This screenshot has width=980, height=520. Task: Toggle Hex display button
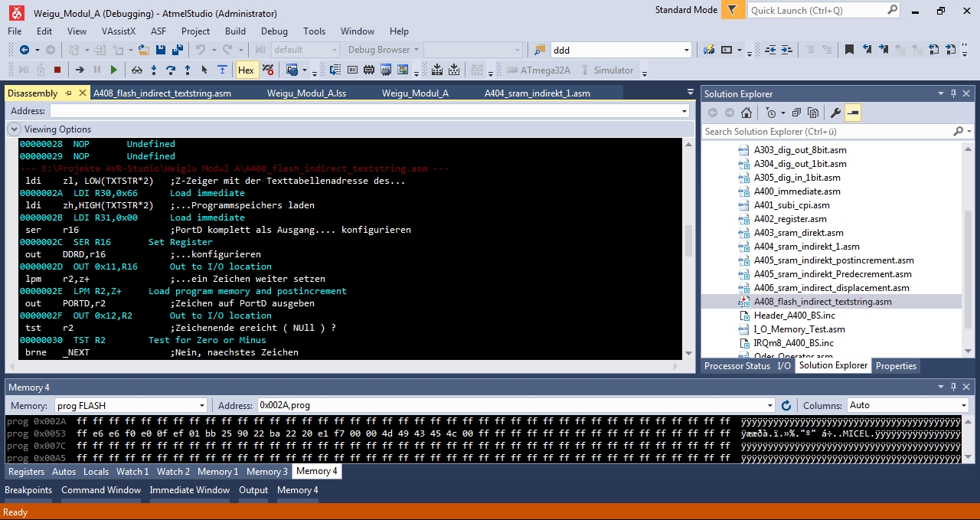point(246,70)
